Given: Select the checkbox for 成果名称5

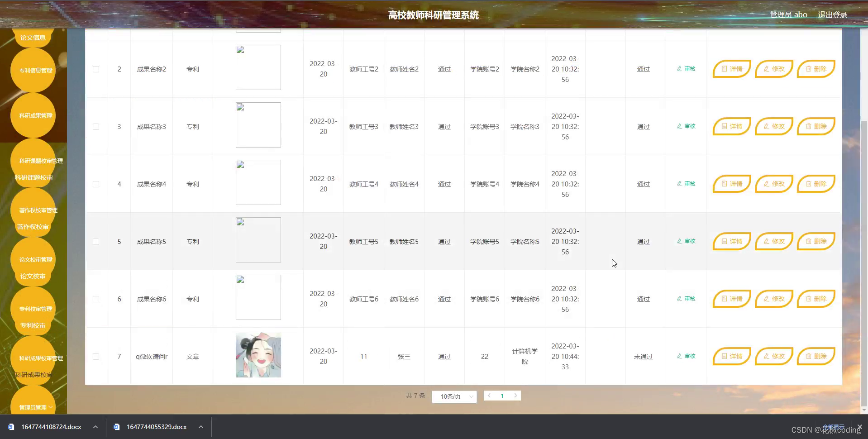Looking at the screenshot, I should 95,241.
